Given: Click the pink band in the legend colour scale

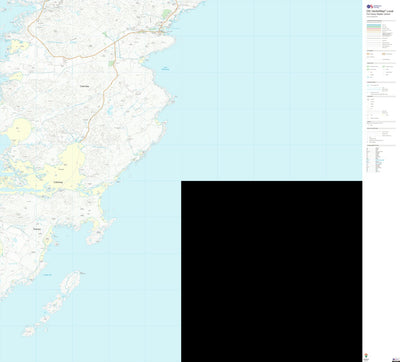Looking at the screenshot, I should (374, 29).
